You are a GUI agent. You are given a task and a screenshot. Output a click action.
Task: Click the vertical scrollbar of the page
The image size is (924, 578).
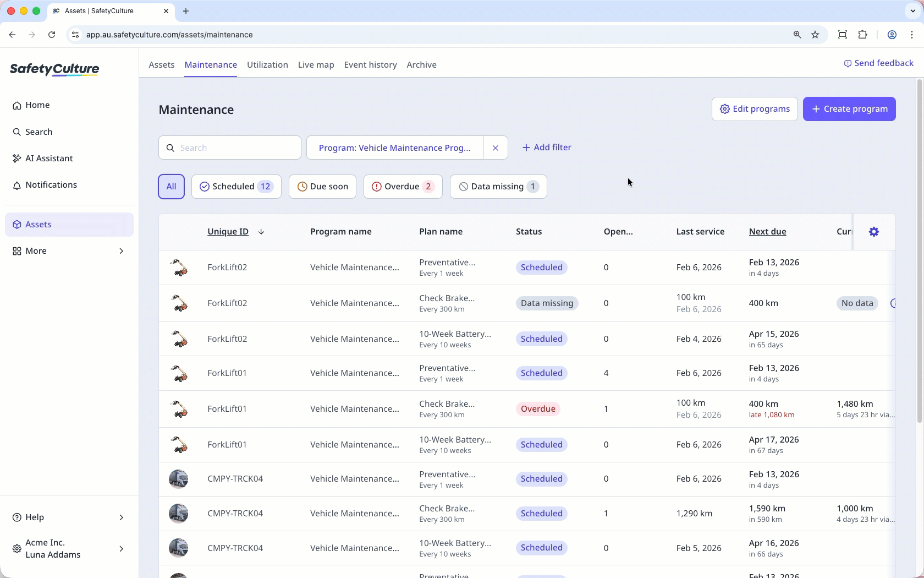tap(919, 250)
